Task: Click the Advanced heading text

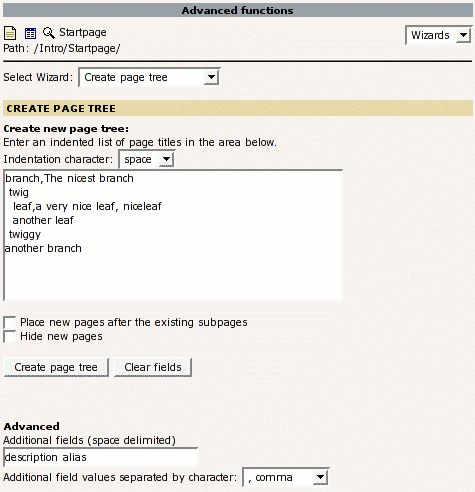Action: pos(32,426)
